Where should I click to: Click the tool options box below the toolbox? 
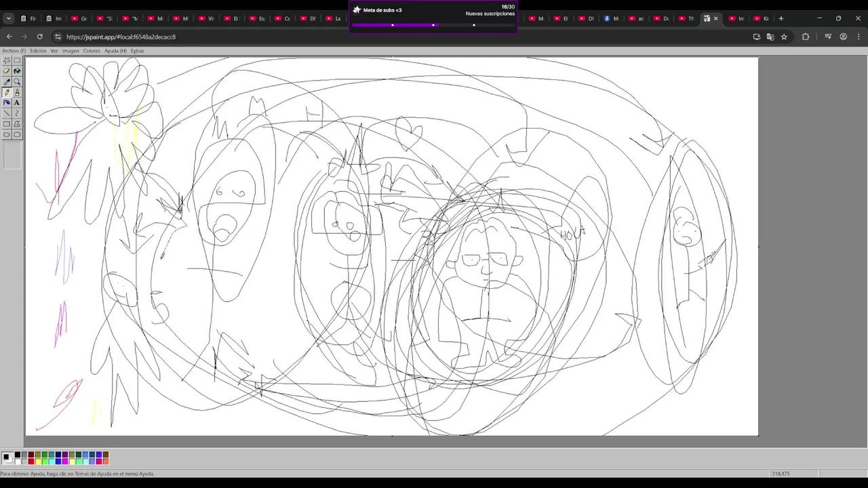pyautogui.click(x=12, y=155)
